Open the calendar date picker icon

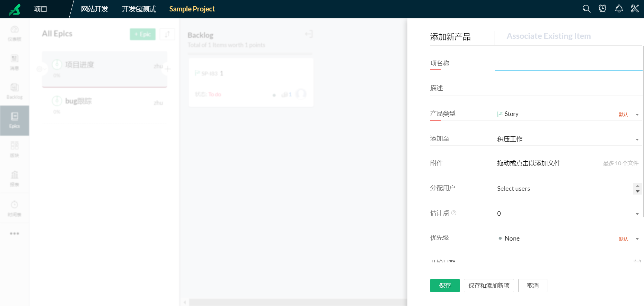tap(637, 261)
